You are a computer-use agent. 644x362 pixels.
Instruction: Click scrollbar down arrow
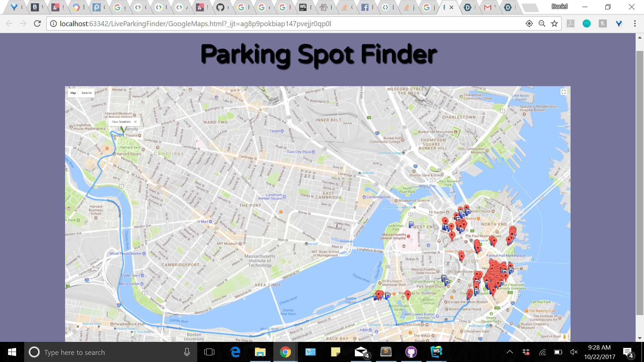click(x=640, y=338)
